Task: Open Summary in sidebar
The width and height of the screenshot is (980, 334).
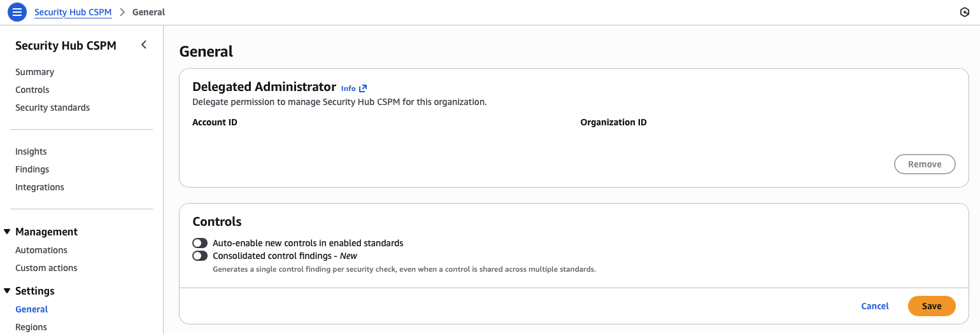Action: click(x=34, y=72)
